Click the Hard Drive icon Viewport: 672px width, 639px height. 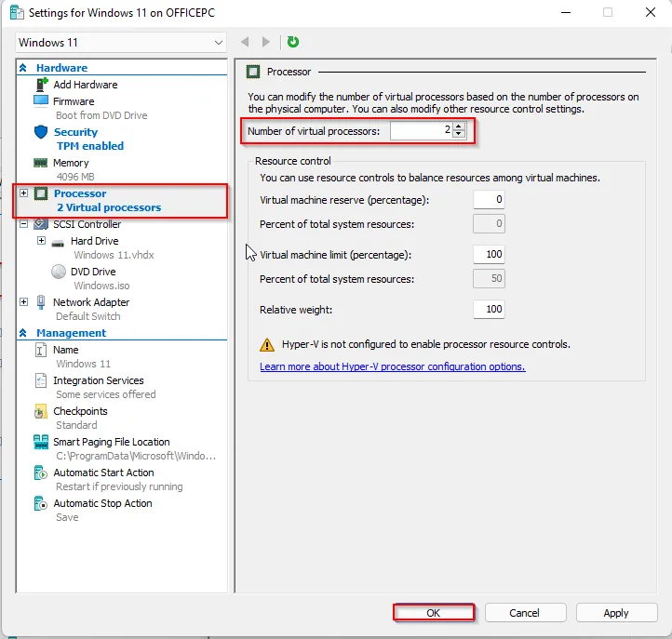coord(58,243)
